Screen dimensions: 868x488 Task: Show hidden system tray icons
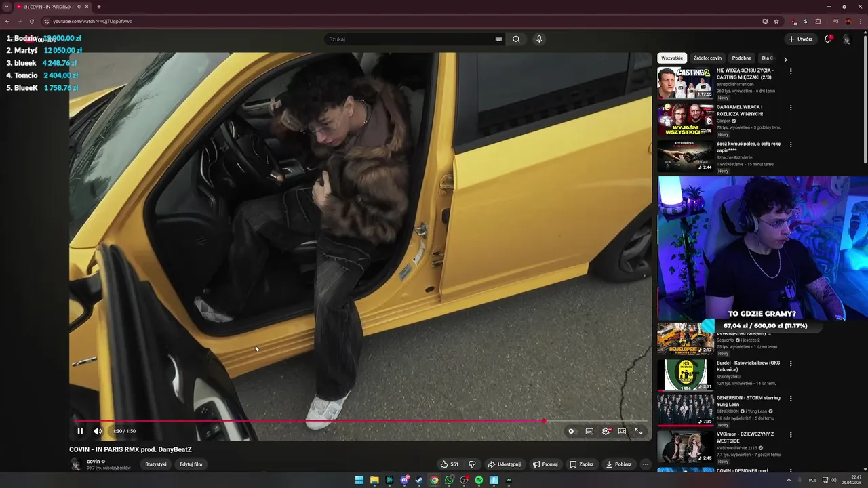click(789, 480)
